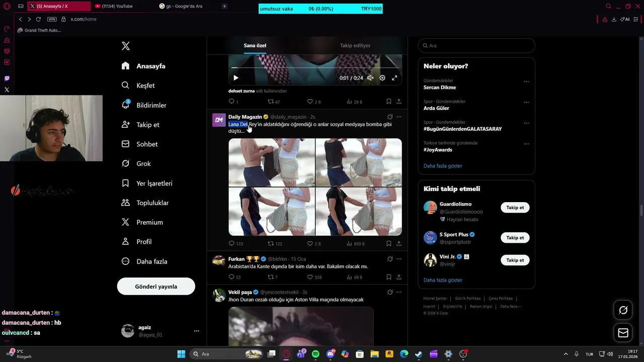Open Bildirimler notifications
644x362 pixels.
point(144,105)
